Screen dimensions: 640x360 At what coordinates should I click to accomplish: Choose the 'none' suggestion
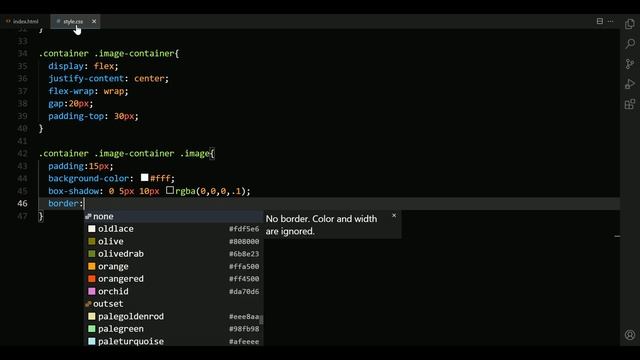pos(173,216)
